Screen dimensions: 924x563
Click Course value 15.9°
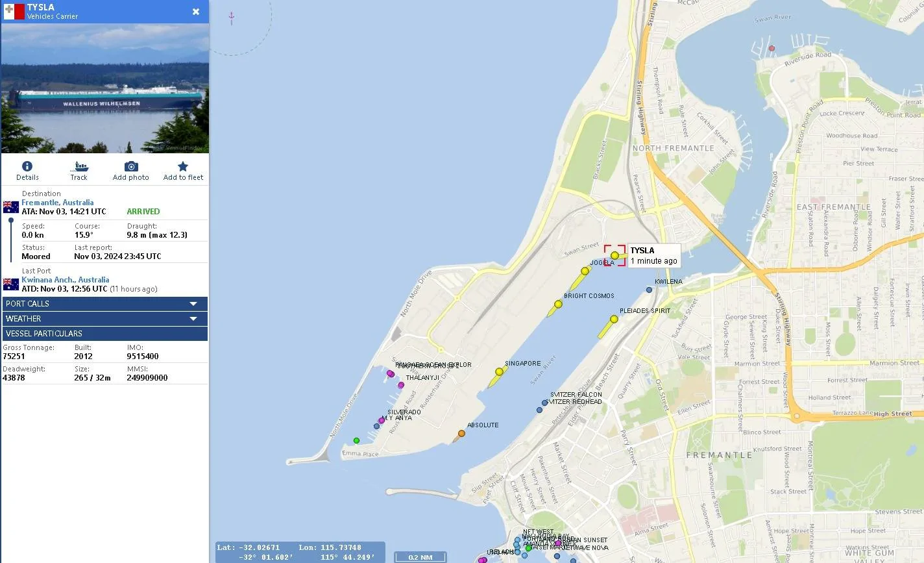(x=84, y=235)
